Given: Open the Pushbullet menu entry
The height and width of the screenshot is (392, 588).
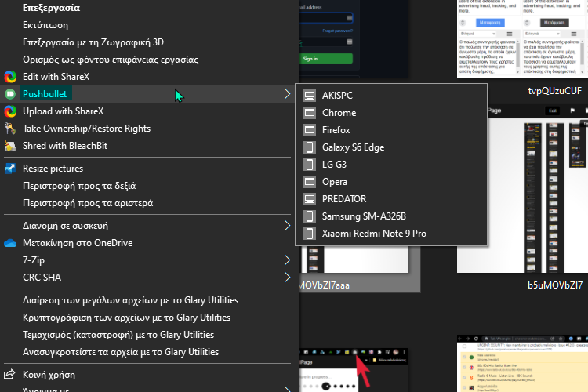Looking at the screenshot, I should pyautogui.click(x=147, y=94).
